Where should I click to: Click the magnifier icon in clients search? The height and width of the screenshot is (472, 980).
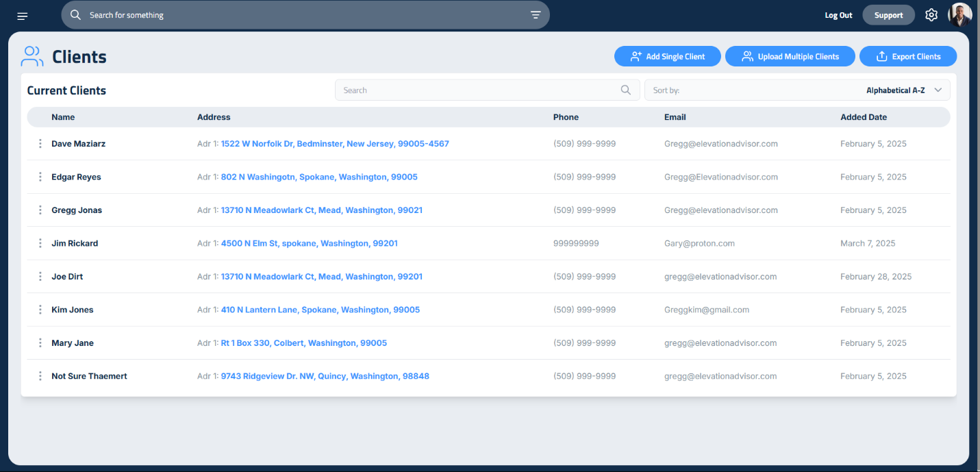pyautogui.click(x=625, y=90)
